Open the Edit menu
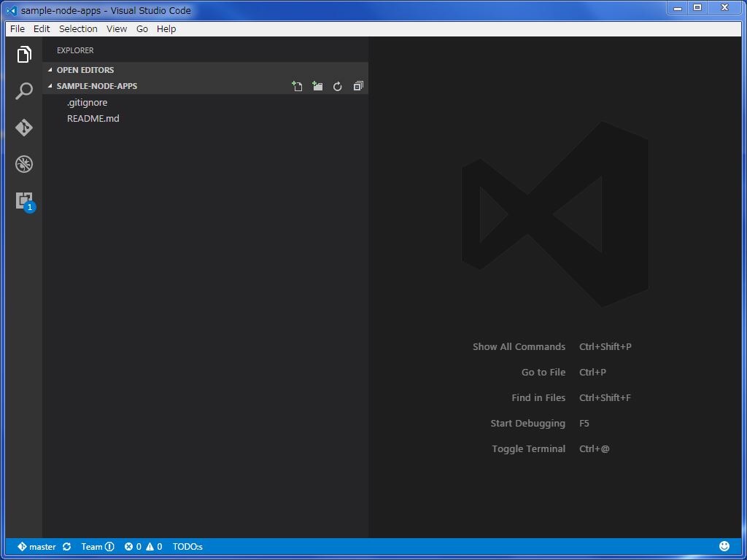 pyautogui.click(x=42, y=29)
